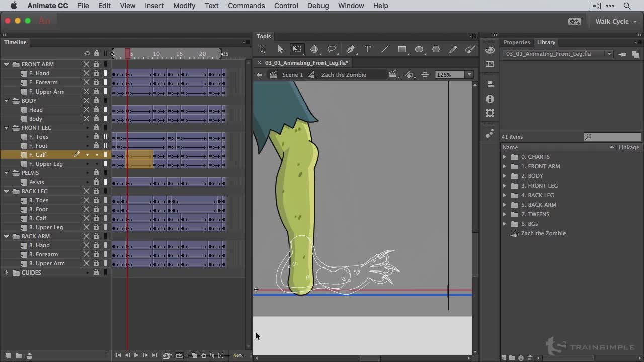Screen dimensions: 644x362
Task: Unlock the Pelvis layer
Action: tap(96, 182)
